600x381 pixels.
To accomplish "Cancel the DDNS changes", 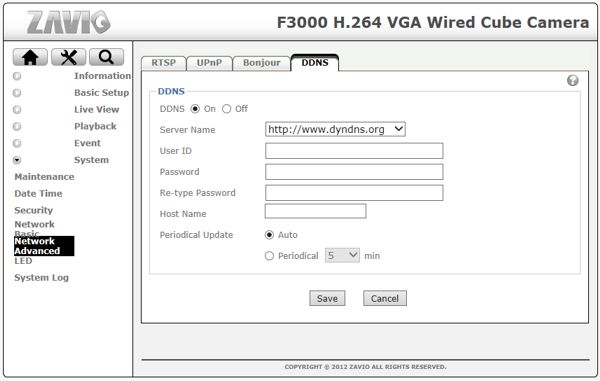I will click(385, 298).
